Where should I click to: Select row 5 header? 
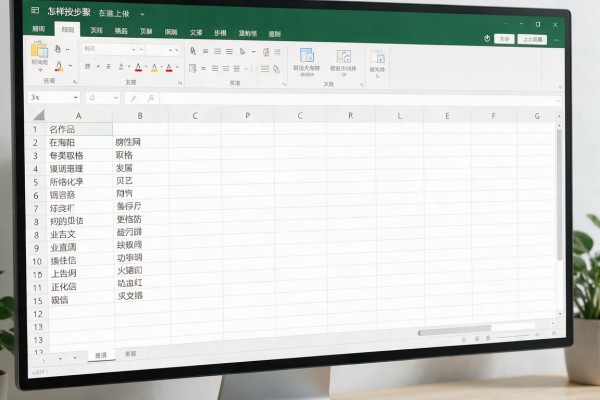36,182
